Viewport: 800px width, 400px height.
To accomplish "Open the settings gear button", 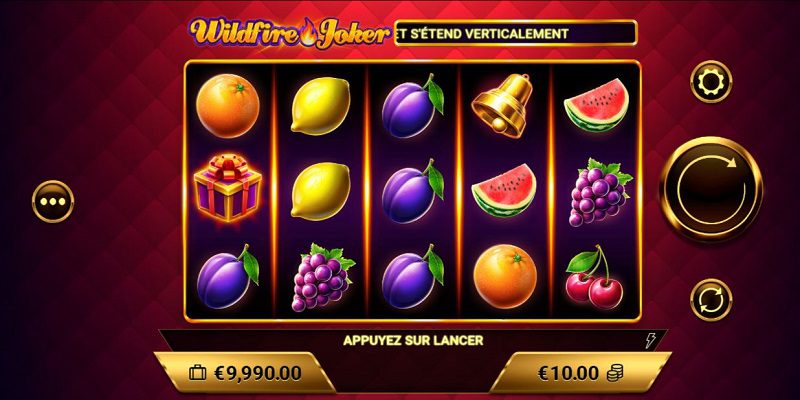I will (x=711, y=82).
